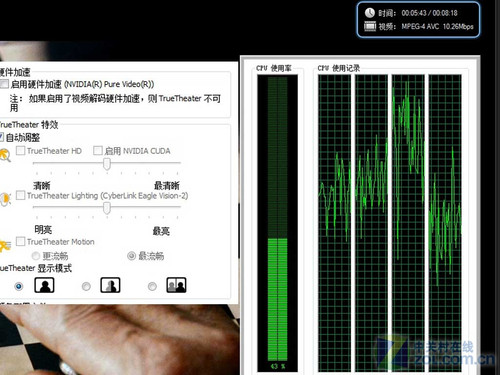Click the 明亮 label under the Lighting slider
Image resolution: width=500 pixels, height=375 pixels.
(x=43, y=230)
